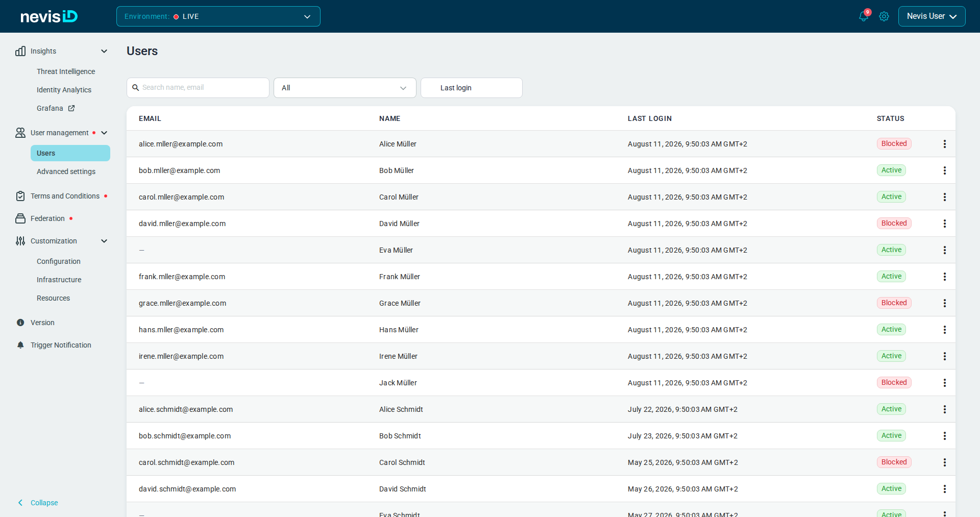Open the settings gear icon
The width and height of the screenshot is (980, 517).
(884, 16)
